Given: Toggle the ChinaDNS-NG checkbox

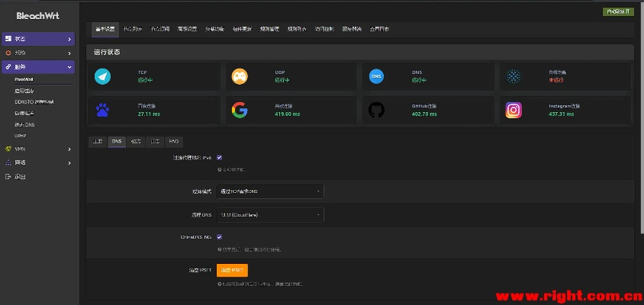Looking at the screenshot, I should 220,237.
